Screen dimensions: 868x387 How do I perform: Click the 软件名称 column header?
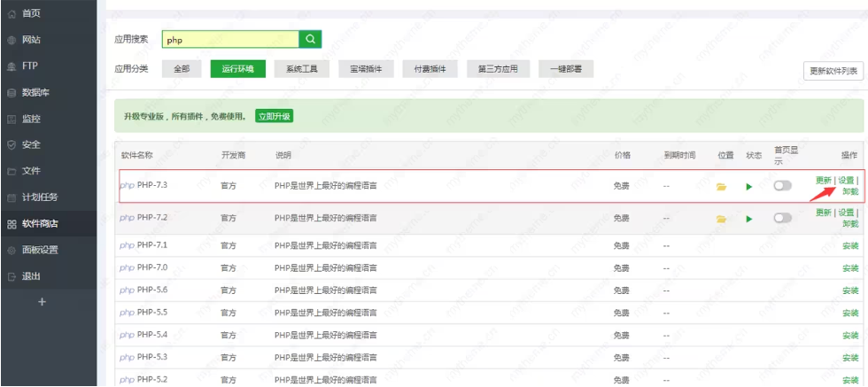[x=136, y=156]
